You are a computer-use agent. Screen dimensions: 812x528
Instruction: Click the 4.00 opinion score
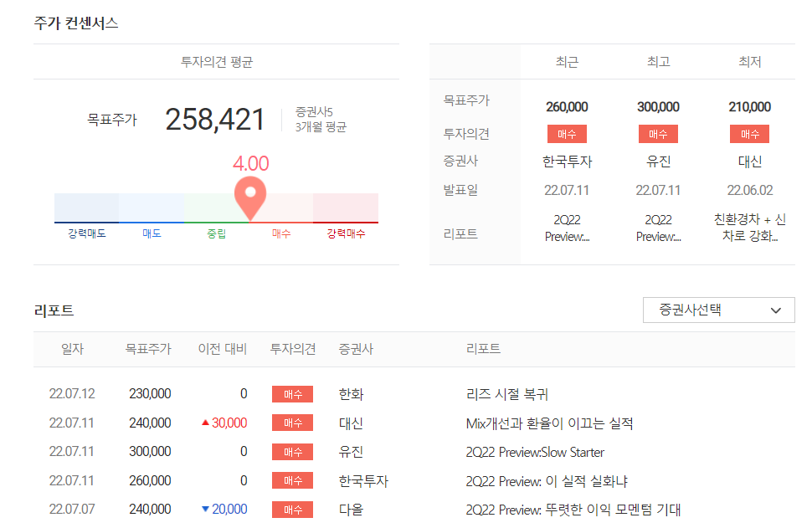click(x=250, y=163)
